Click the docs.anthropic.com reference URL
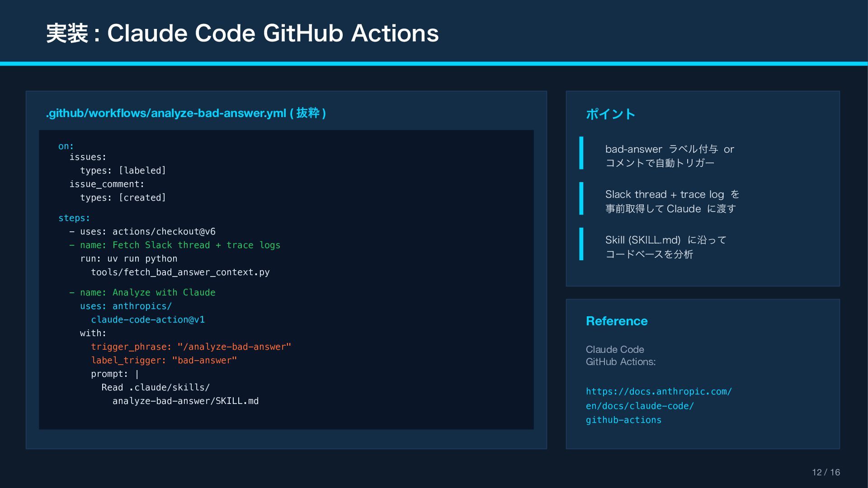The image size is (868, 488). (x=658, y=392)
